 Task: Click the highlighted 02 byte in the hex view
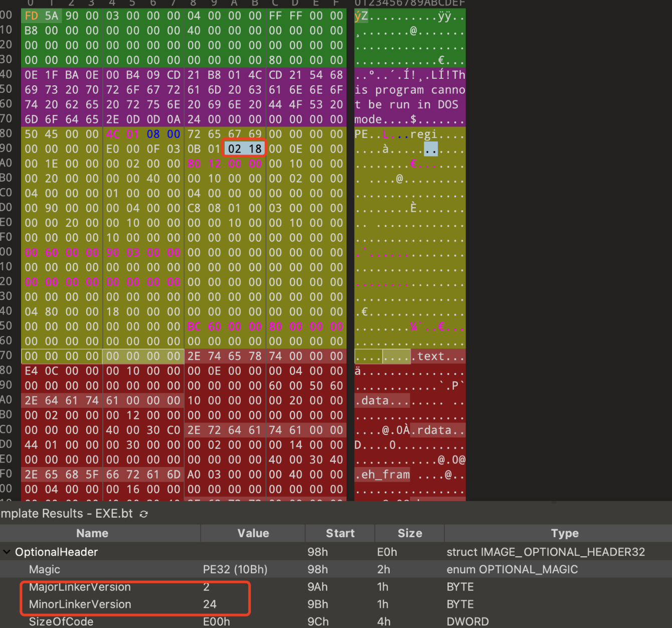pos(234,149)
